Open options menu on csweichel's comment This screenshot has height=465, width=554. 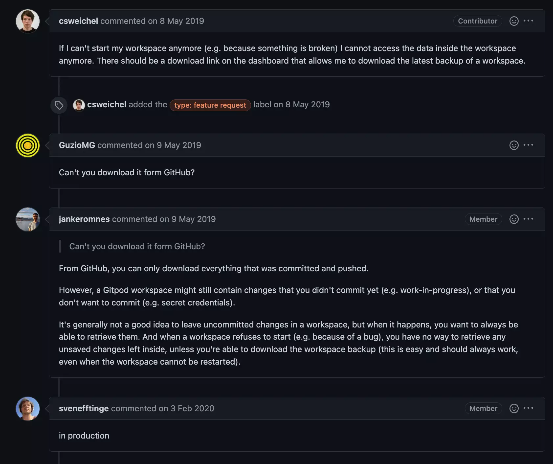click(529, 21)
